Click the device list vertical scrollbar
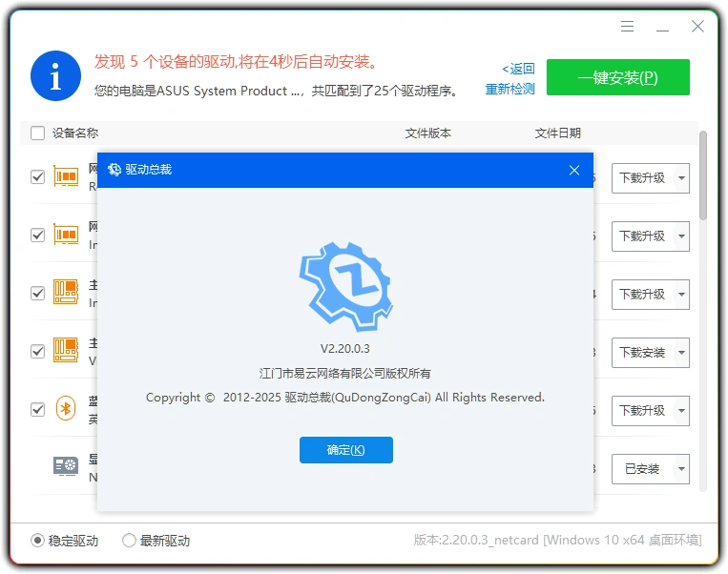Image resolution: width=728 pixels, height=574 pixels. pos(703,175)
